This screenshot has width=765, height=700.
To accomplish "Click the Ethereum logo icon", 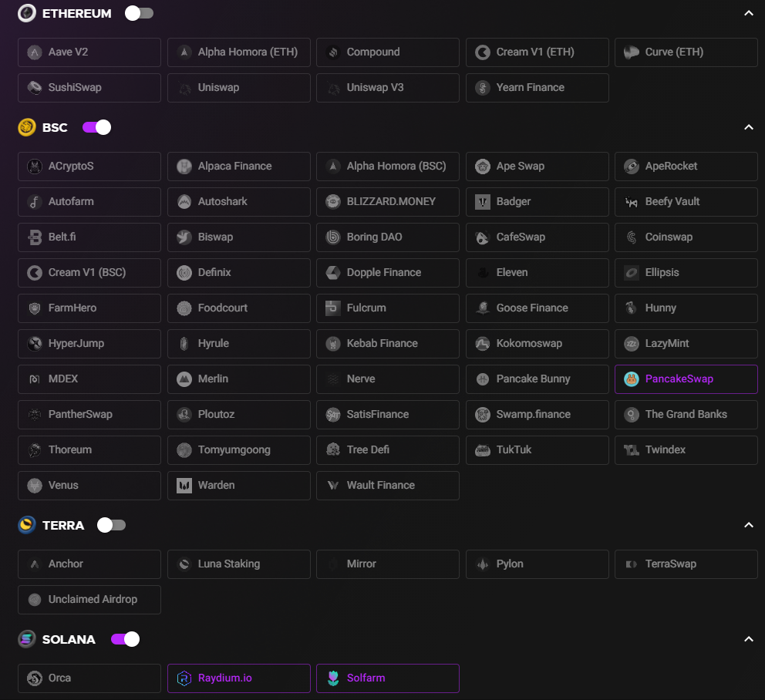I will pos(27,13).
